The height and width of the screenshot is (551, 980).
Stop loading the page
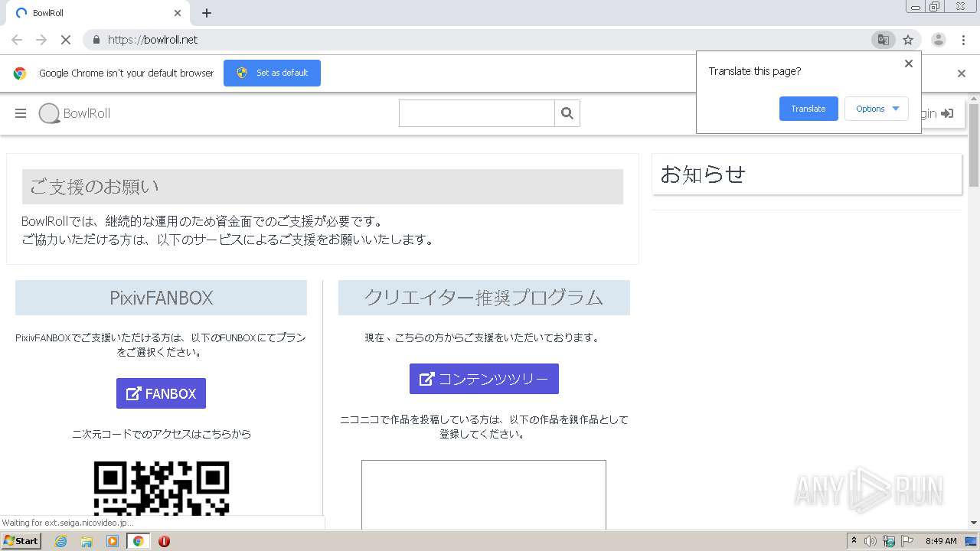65,40
